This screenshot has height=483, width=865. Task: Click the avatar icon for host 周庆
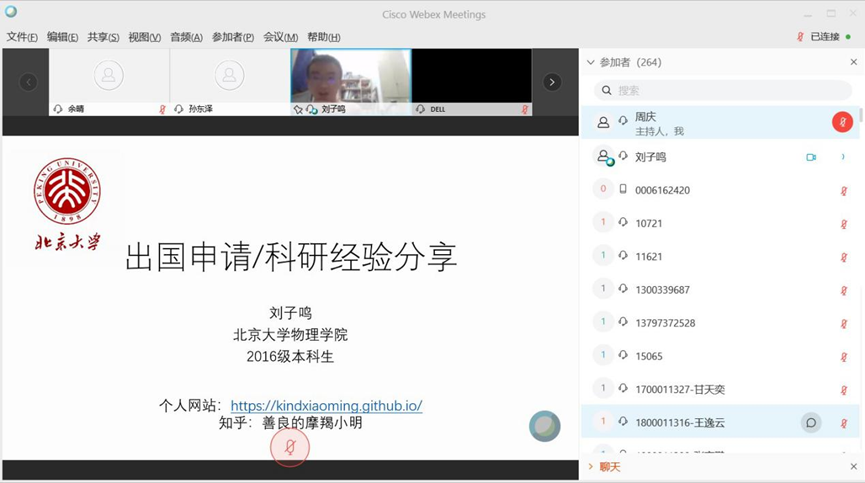coord(603,123)
